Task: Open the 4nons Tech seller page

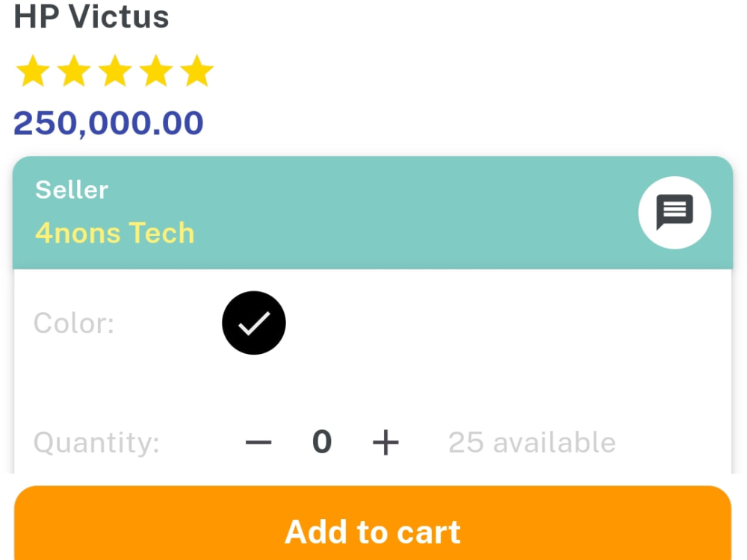Action: [115, 233]
